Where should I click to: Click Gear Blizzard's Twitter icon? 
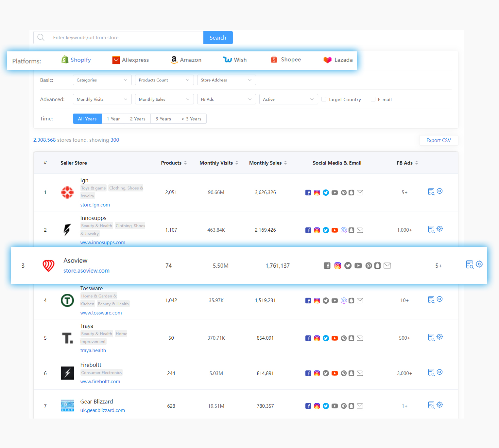[x=326, y=406]
